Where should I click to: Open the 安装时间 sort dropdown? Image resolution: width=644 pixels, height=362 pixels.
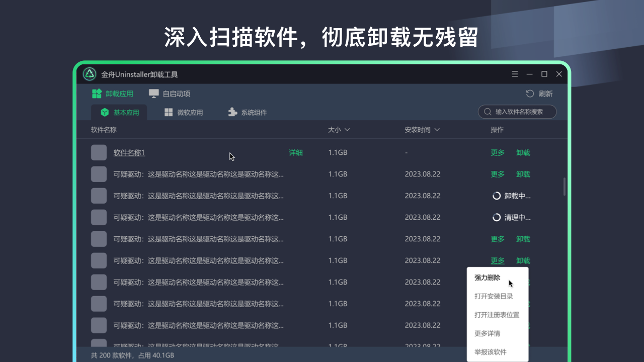point(437,130)
